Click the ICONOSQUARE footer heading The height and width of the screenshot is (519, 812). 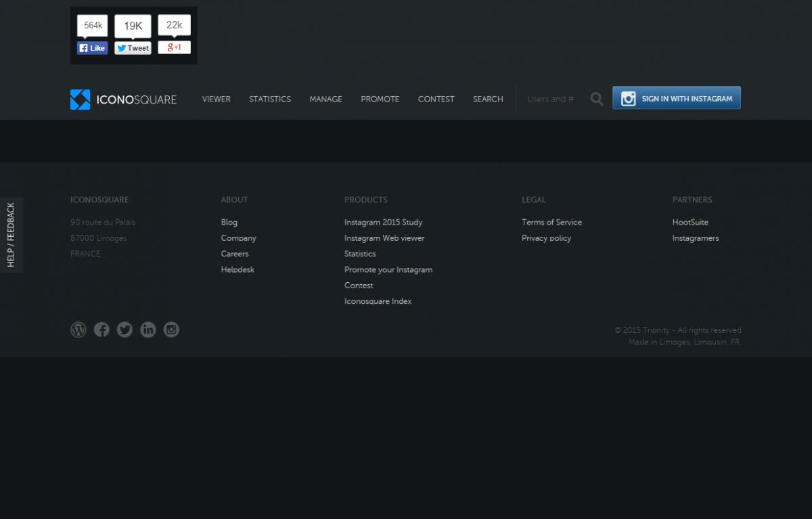coord(99,200)
